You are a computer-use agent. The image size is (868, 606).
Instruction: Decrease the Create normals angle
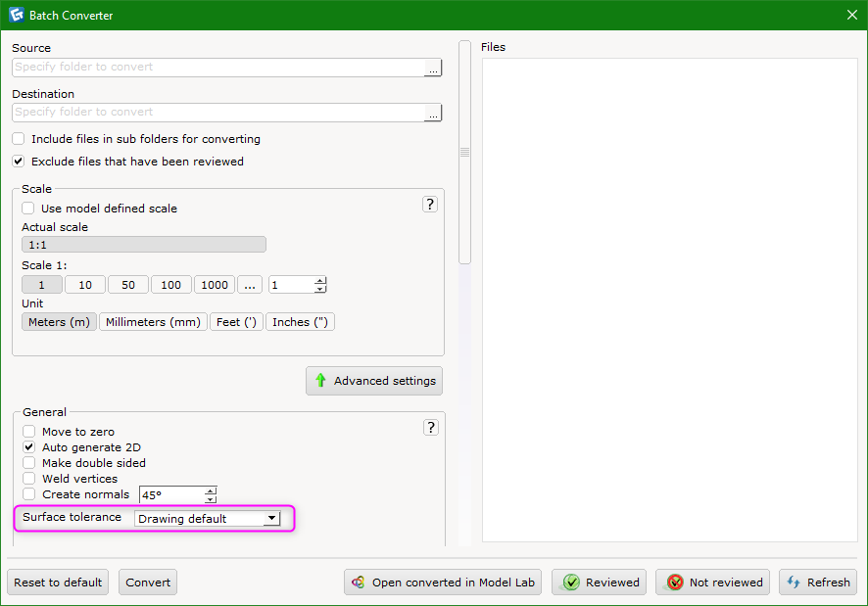(211, 498)
